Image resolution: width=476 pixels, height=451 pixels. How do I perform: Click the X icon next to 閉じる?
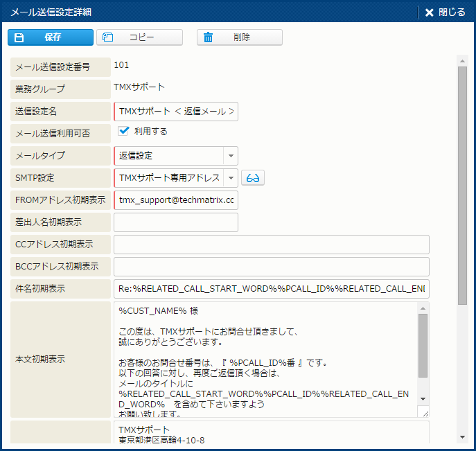(429, 12)
